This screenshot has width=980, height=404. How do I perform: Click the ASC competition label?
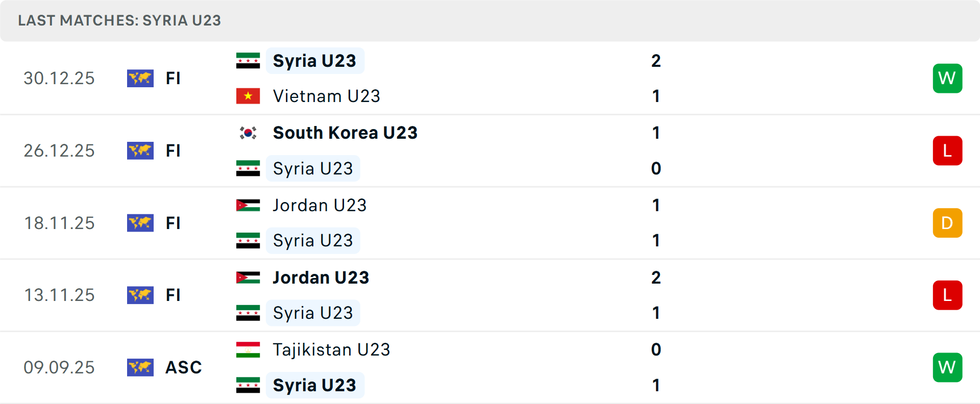184,367
